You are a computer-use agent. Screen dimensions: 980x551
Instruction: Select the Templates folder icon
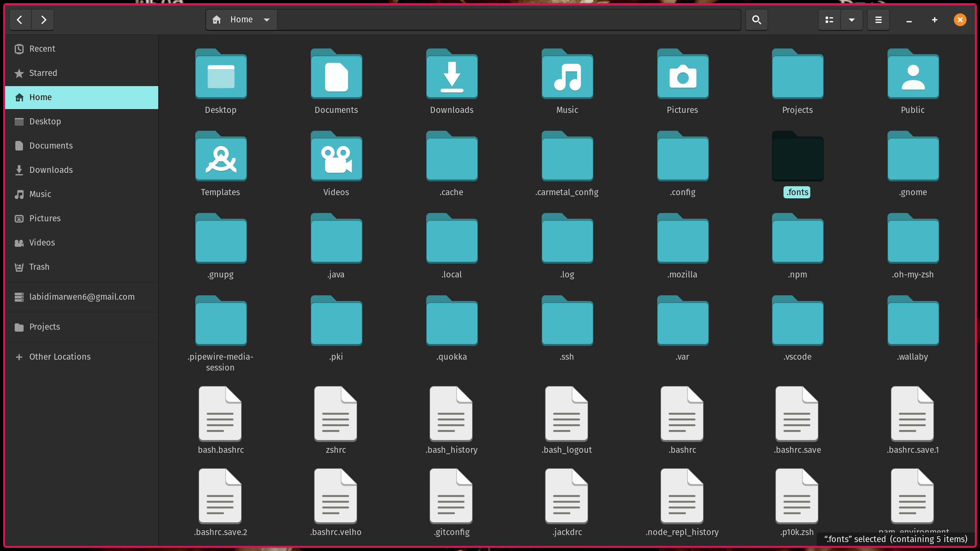pos(221,156)
